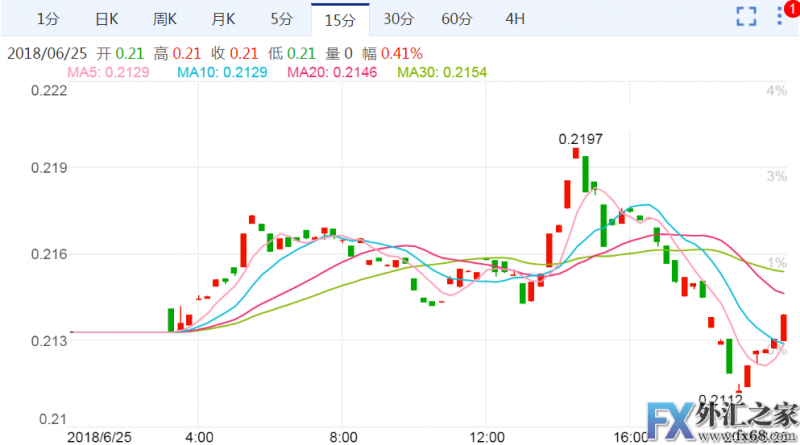Open the more options menu with red badge
The image size is (800, 445).
[781, 15]
